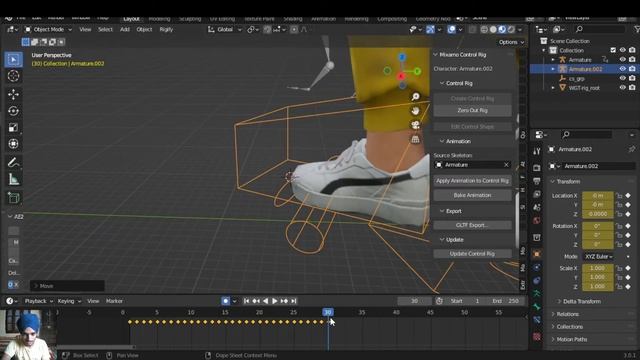Select the Add Cube tool
Image resolution: width=640 pixels, height=360 pixels.
(13, 198)
